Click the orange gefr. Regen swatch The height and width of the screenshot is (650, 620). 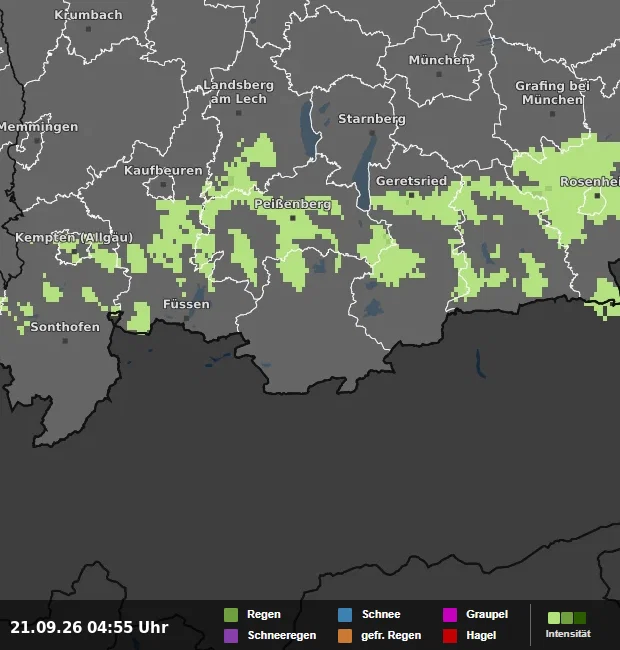(x=345, y=636)
